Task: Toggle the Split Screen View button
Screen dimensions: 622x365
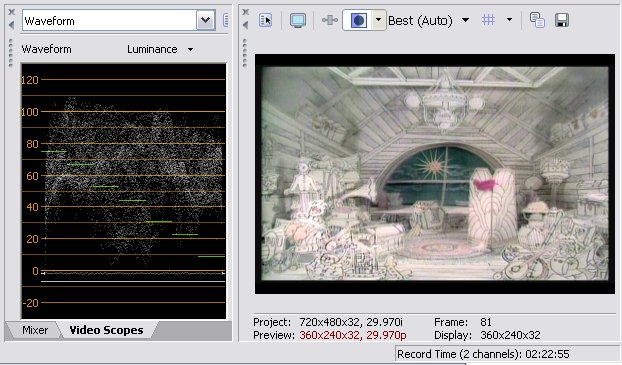Action: click(358, 20)
